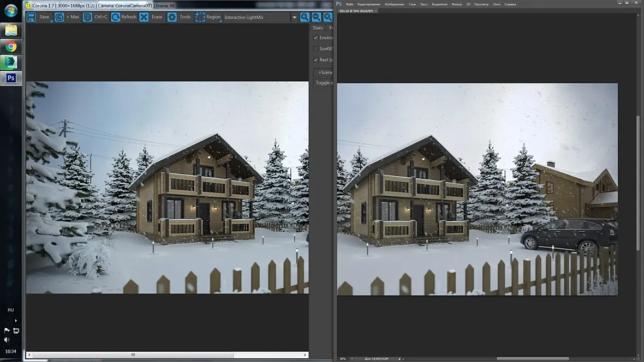Switch to the Stats tab in Corona
This screenshot has height=362, width=644.
318,28
